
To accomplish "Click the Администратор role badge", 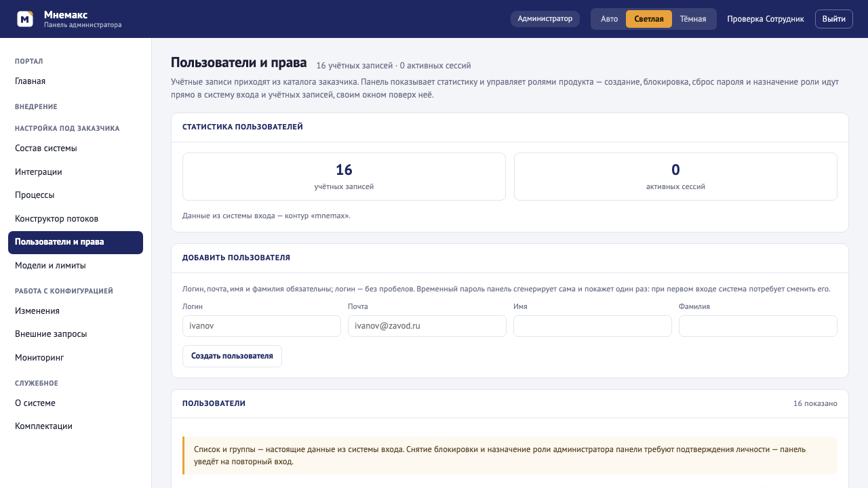I will (x=545, y=19).
